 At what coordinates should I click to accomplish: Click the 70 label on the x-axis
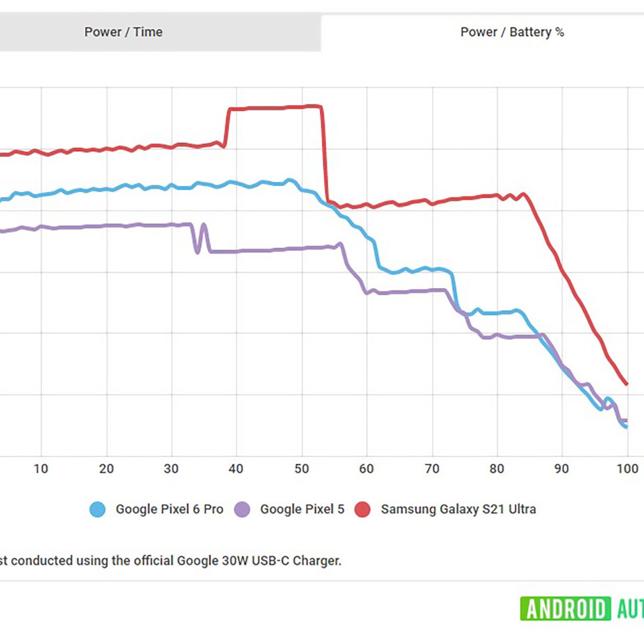coord(432,469)
